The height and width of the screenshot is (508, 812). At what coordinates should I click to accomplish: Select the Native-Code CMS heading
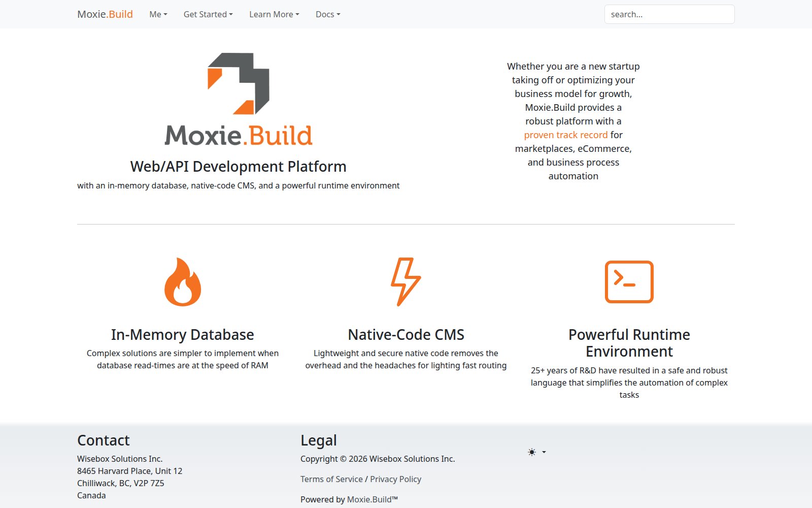(x=406, y=334)
